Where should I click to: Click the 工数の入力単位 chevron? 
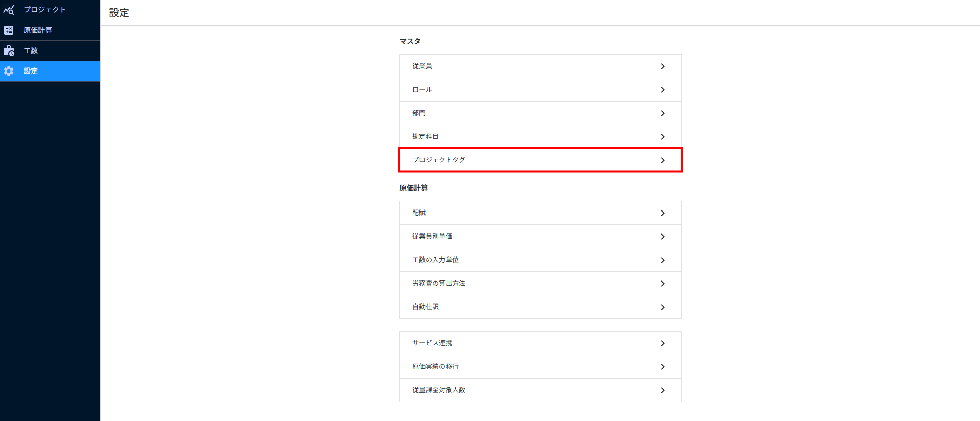[x=663, y=260]
